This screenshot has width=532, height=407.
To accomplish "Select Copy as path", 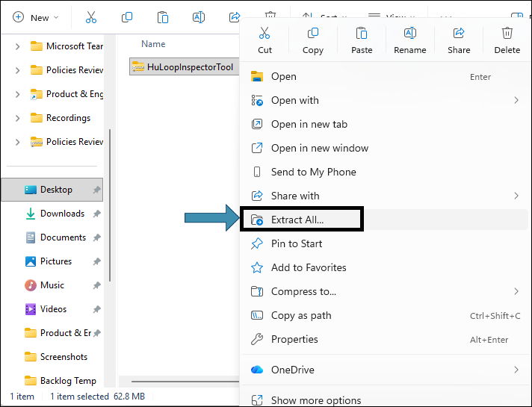I will [386, 315].
